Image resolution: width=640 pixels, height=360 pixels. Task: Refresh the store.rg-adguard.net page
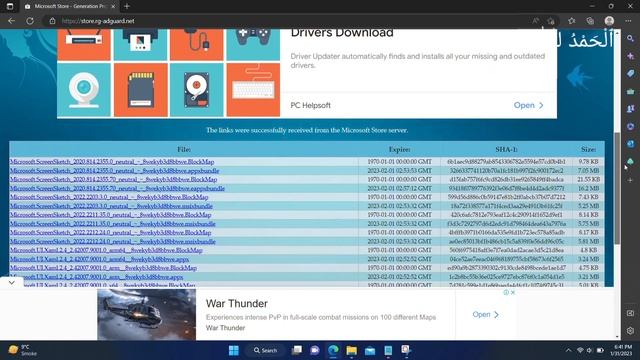click(30, 21)
